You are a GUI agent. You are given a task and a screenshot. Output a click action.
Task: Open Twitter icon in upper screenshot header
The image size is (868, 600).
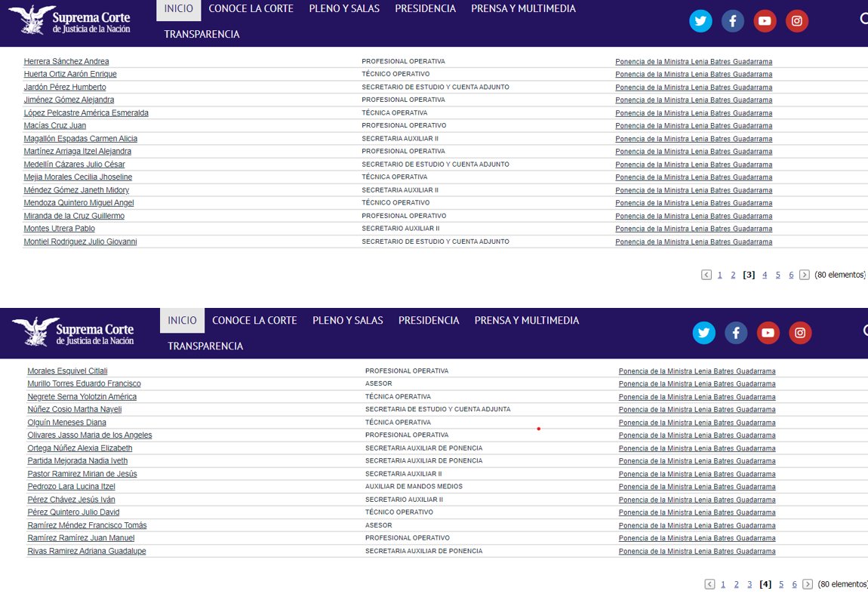700,21
